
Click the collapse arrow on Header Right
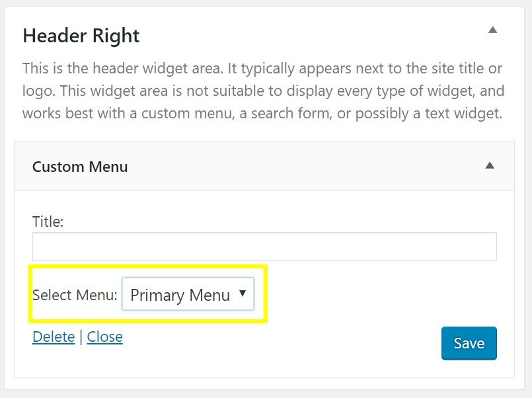coord(494,30)
